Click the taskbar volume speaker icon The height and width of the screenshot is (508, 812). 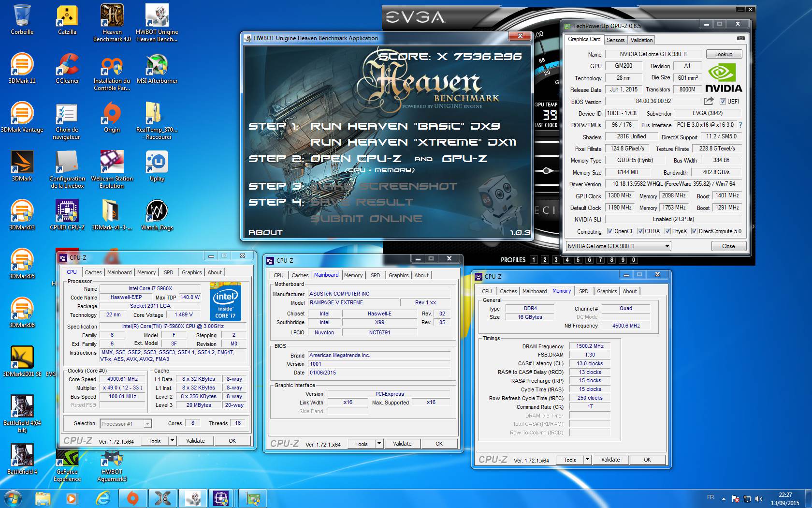pyautogui.click(x=758, y=498)
